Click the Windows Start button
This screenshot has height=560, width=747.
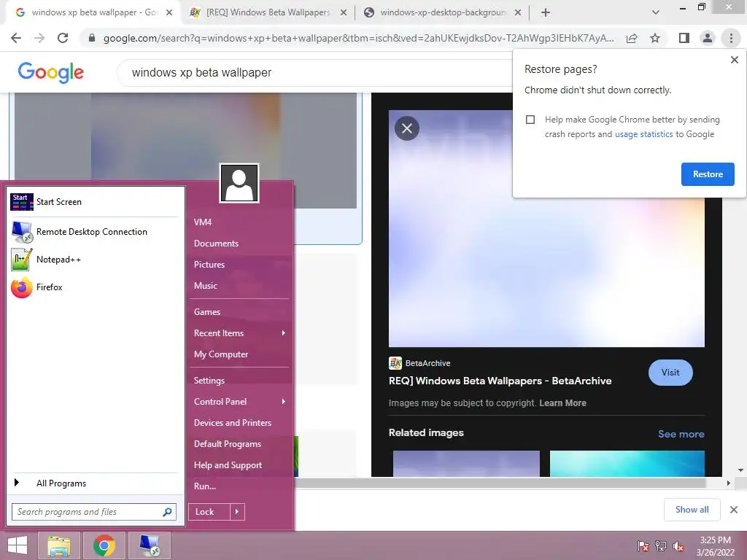[18, 545]
